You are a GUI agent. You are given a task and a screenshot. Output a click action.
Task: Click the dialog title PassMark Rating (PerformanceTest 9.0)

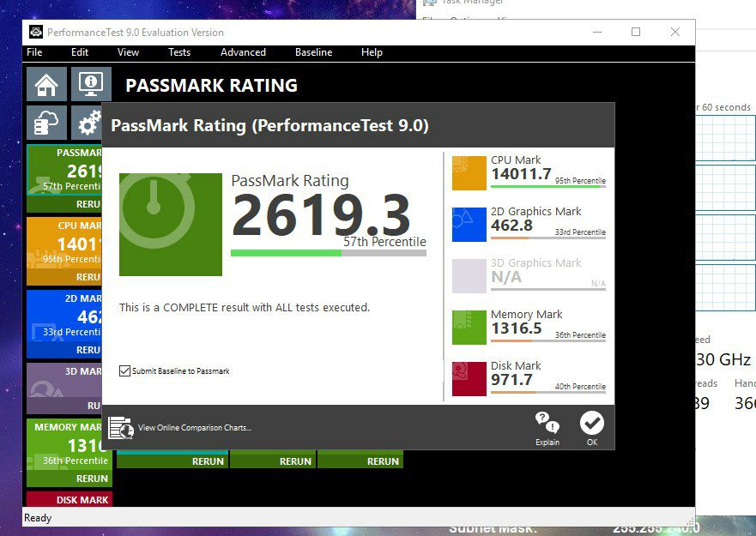[270, 126]
